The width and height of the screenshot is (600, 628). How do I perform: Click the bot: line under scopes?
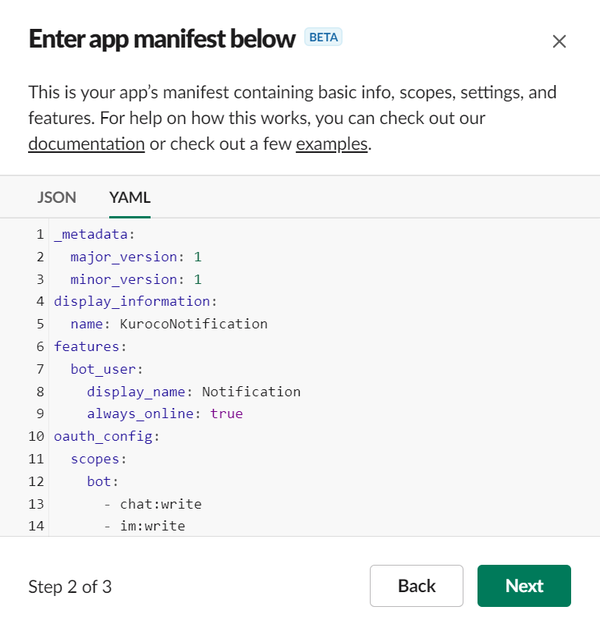pyautogui.click(x=103, y=481)
